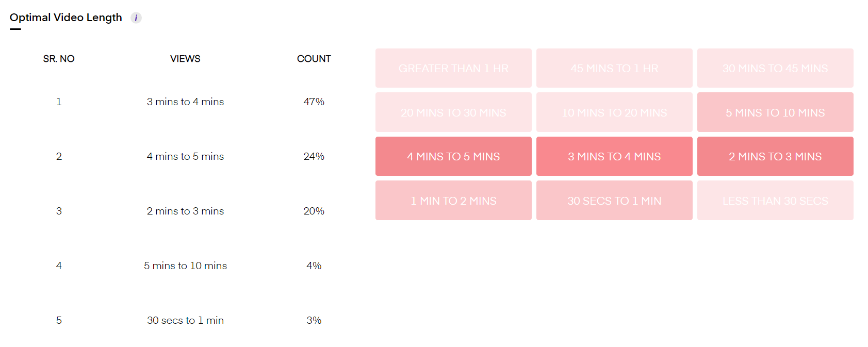Click the VIEWS column header

coord(185,58)
